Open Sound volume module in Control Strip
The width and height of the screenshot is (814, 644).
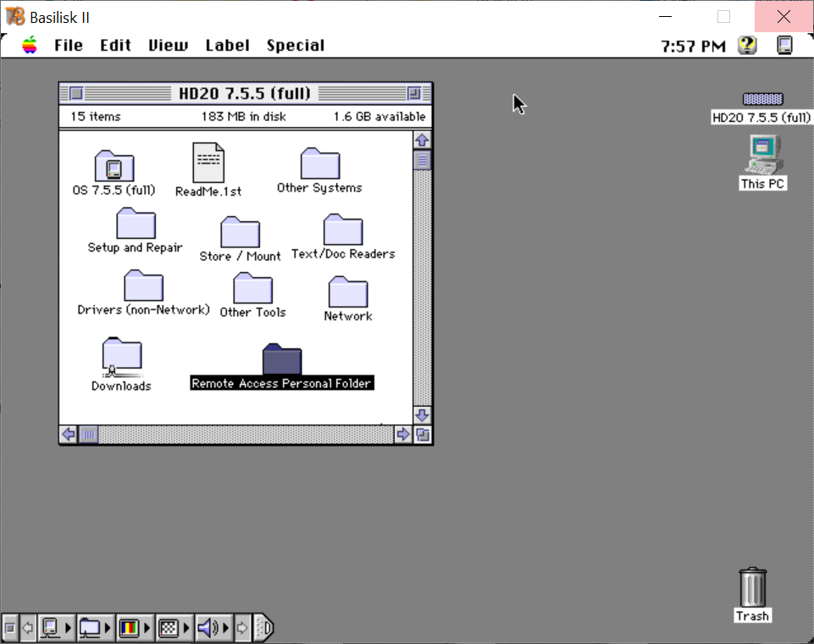tap(214, 628)
